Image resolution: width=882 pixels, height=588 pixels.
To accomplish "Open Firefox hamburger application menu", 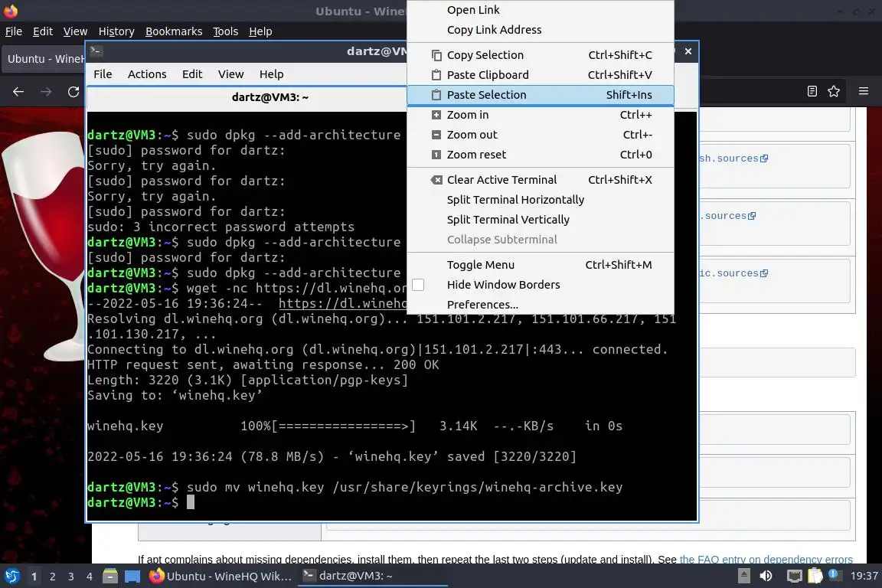I will pos(864,91).
